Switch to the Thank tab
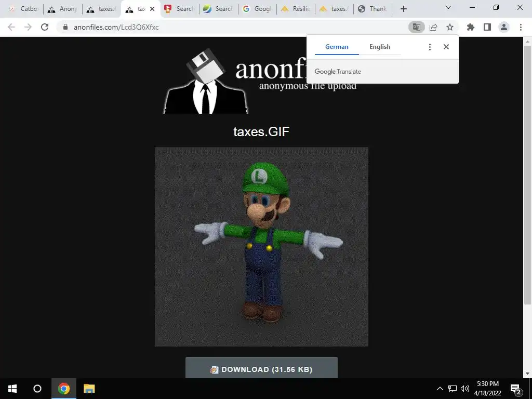 pos(373,9)
